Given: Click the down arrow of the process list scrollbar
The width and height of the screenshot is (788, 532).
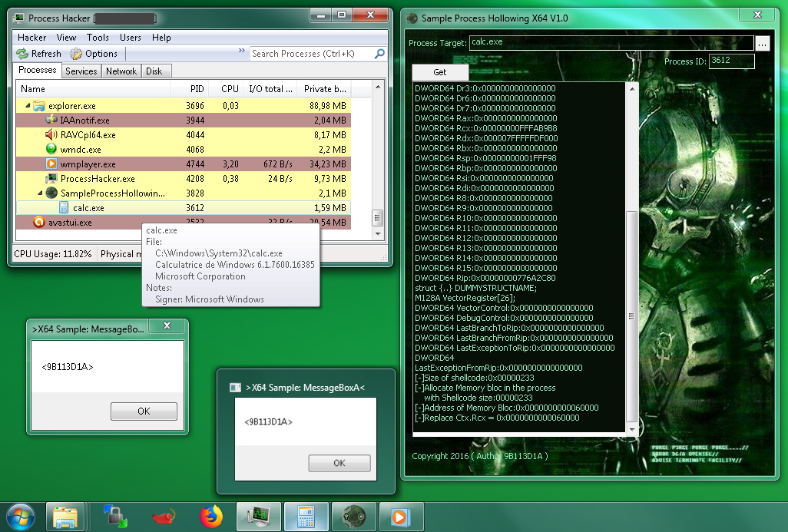Looking at the screenshot, I should pyautogui.click(x=377, y=234).
